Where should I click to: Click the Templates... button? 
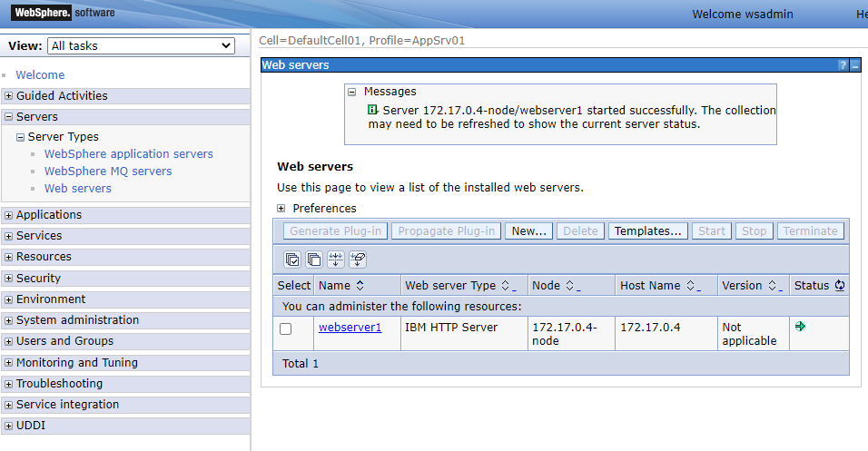[647, 230]
